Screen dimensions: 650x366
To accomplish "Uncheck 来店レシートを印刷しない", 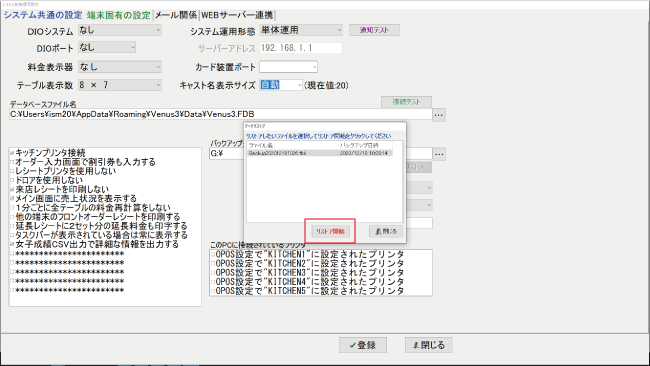I will 12,189.
